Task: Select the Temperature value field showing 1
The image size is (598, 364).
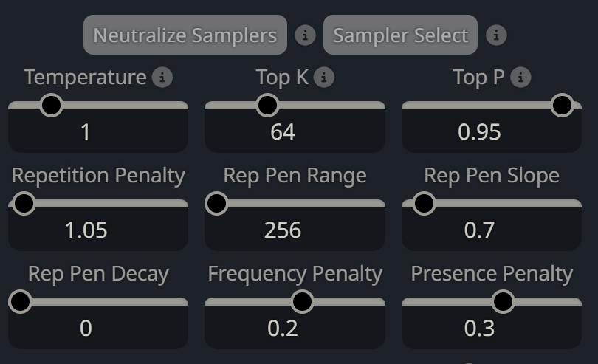Action: pos(98,131)
